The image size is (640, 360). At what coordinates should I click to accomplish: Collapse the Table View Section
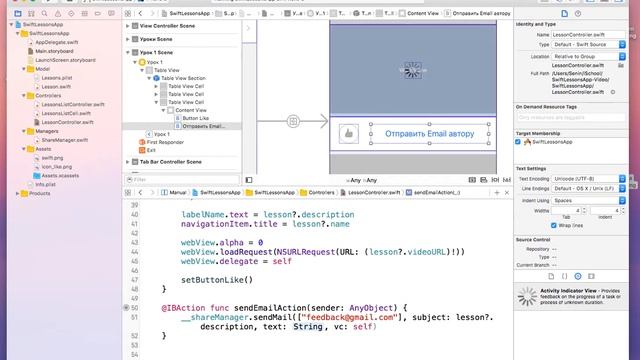(149, 78)
